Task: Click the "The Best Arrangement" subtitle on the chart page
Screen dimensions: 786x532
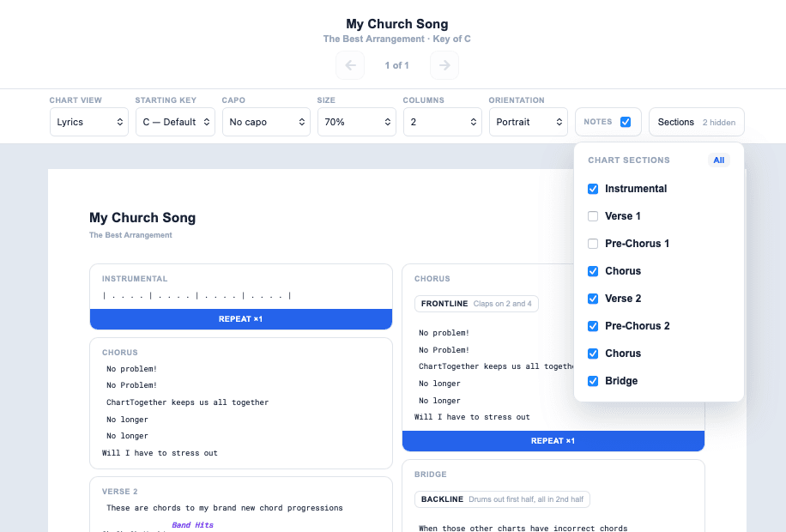Action: (x=130, y=235)
